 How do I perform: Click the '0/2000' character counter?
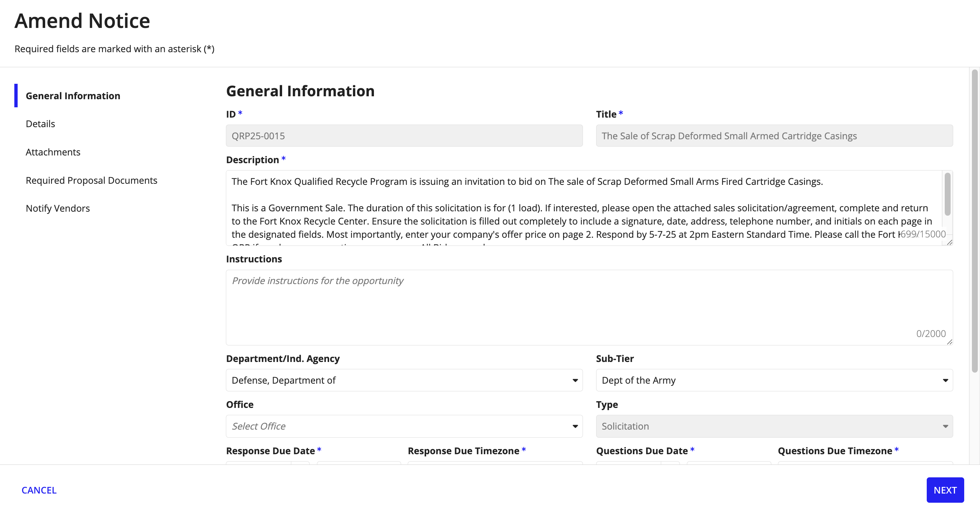[930, 333]
